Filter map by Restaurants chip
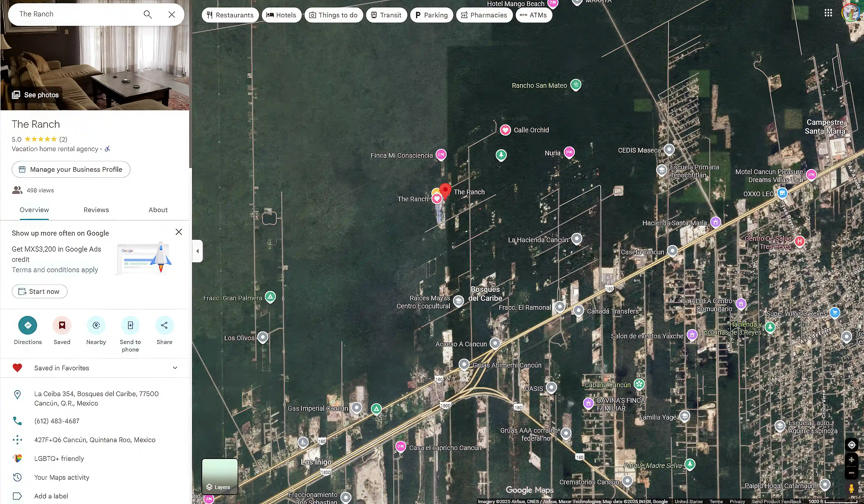The width and height of the screenshot is (864, 504). pyautogui.click(x=230, y=15)
